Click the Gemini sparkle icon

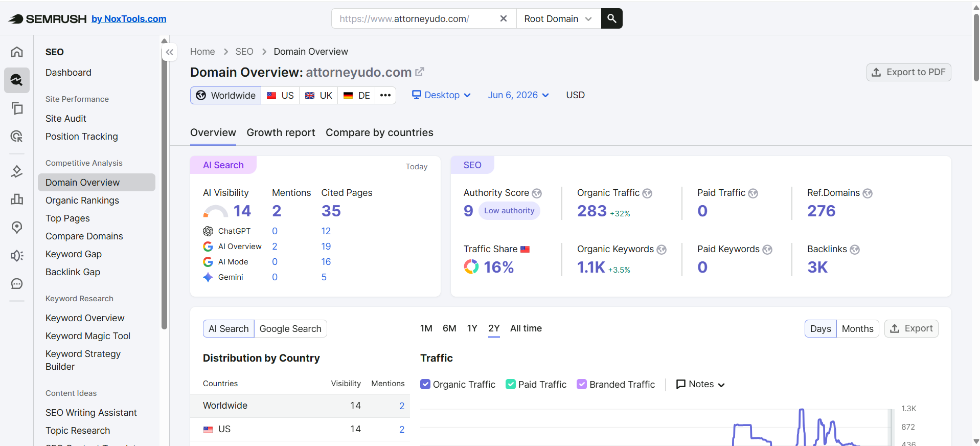(208, 277)
